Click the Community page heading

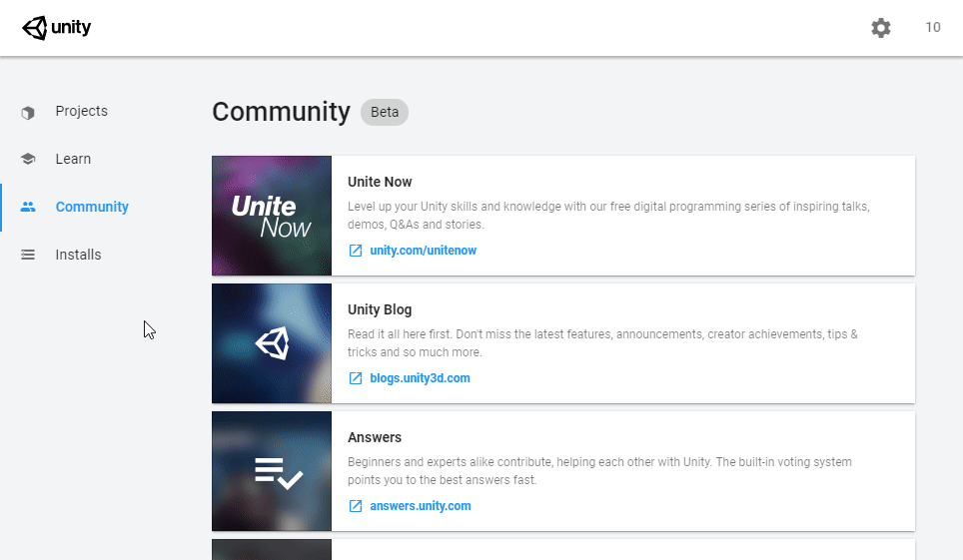(x=282, y=112)
